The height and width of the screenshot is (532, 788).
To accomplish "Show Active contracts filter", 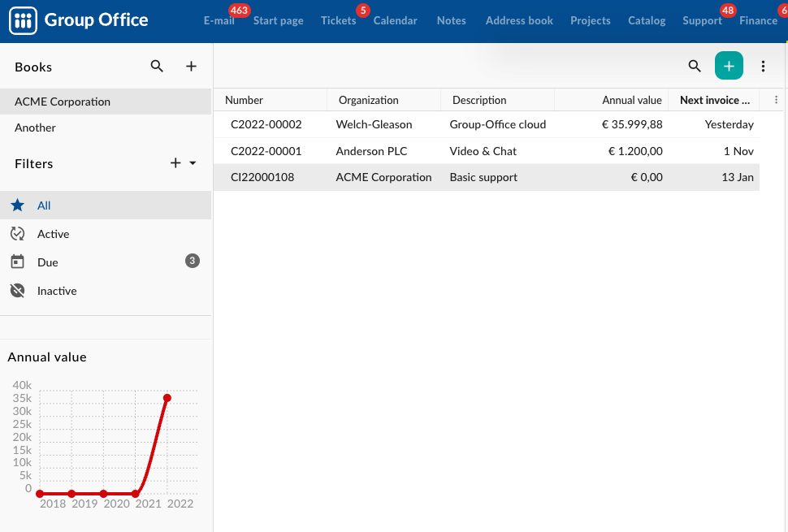I will (x=53, y=234).
